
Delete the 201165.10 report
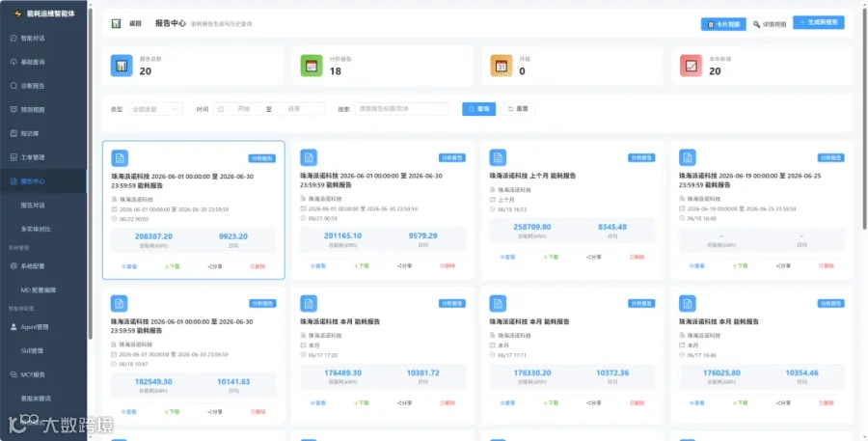[448, 266]
